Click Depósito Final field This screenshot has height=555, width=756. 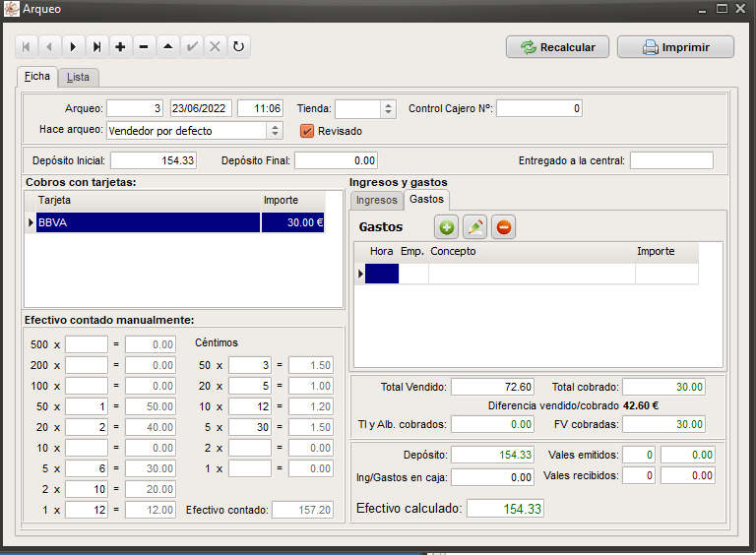click(336, 160)
